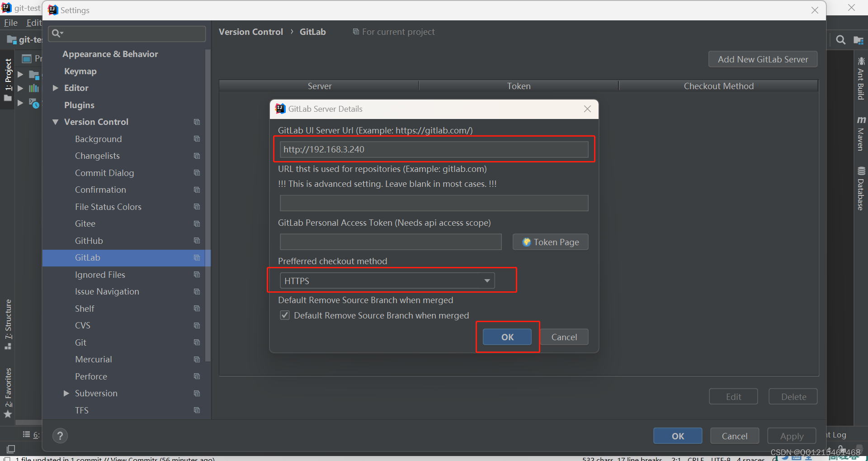Open the File menu in IDE
868x461 pixels.
10,23
